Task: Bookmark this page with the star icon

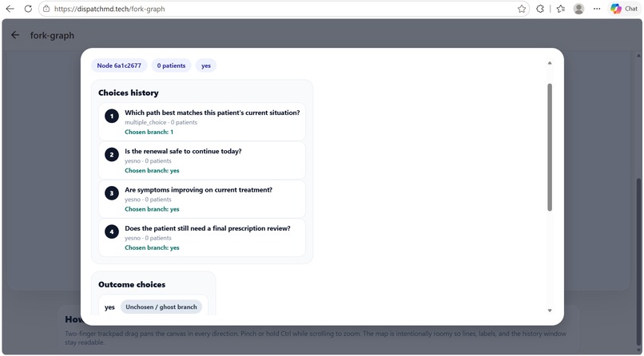Action: coord(522,9)
